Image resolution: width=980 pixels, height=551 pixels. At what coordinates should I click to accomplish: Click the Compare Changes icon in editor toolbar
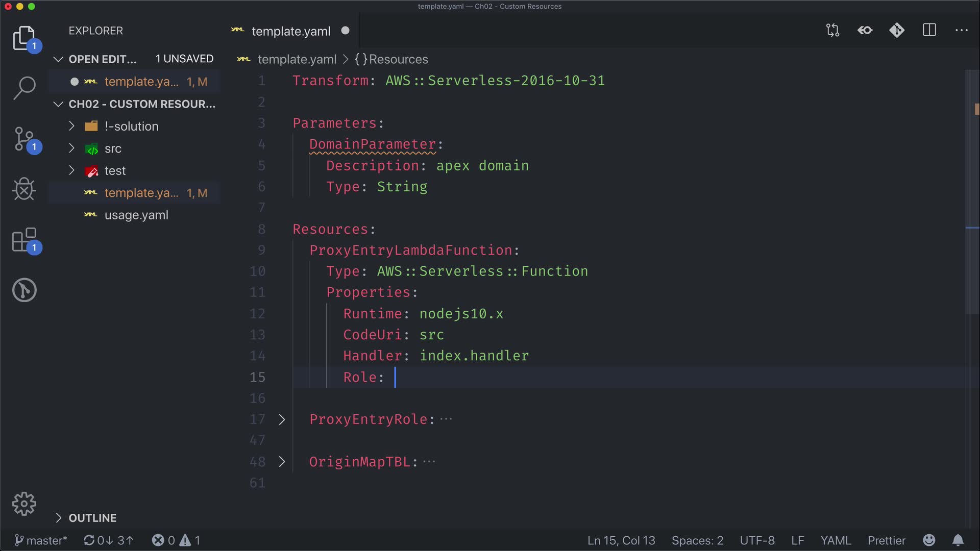(x=832, y=31)
